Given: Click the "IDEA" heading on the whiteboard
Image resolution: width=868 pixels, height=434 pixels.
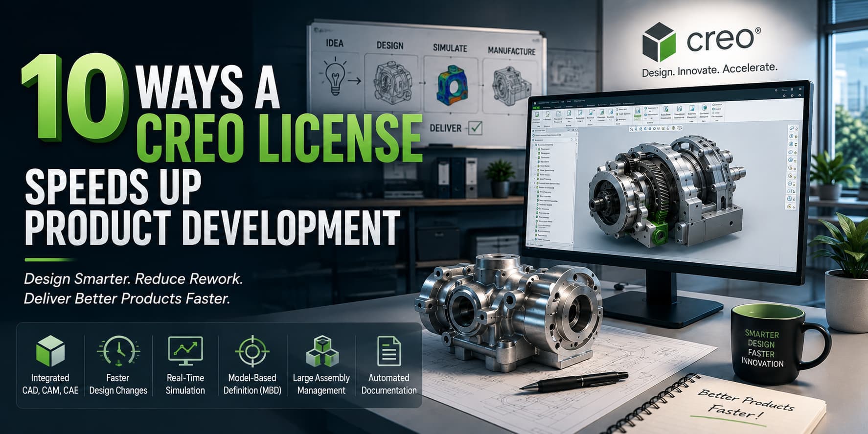Looking at the screenshot, I should (335, 44).
